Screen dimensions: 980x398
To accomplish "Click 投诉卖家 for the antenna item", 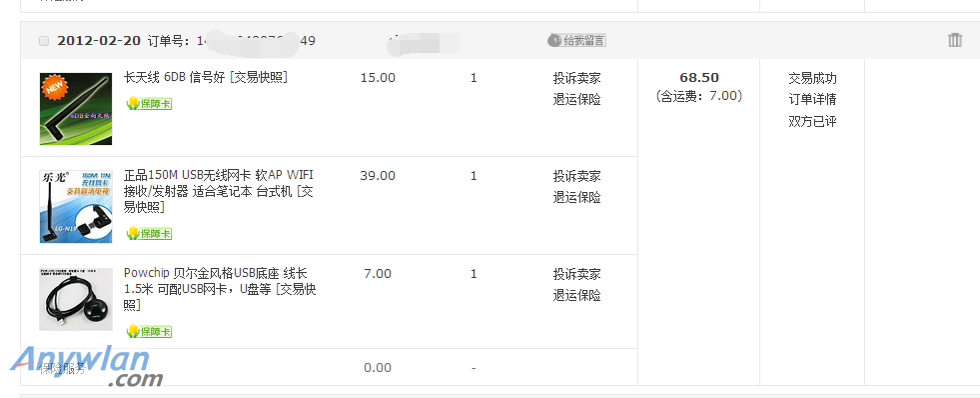I will [576, 78].
